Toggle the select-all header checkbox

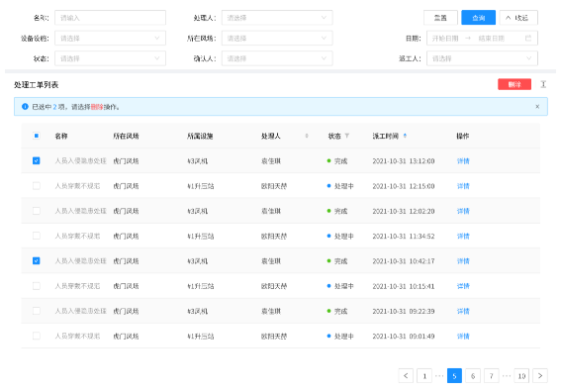click(x=37, y=136)
